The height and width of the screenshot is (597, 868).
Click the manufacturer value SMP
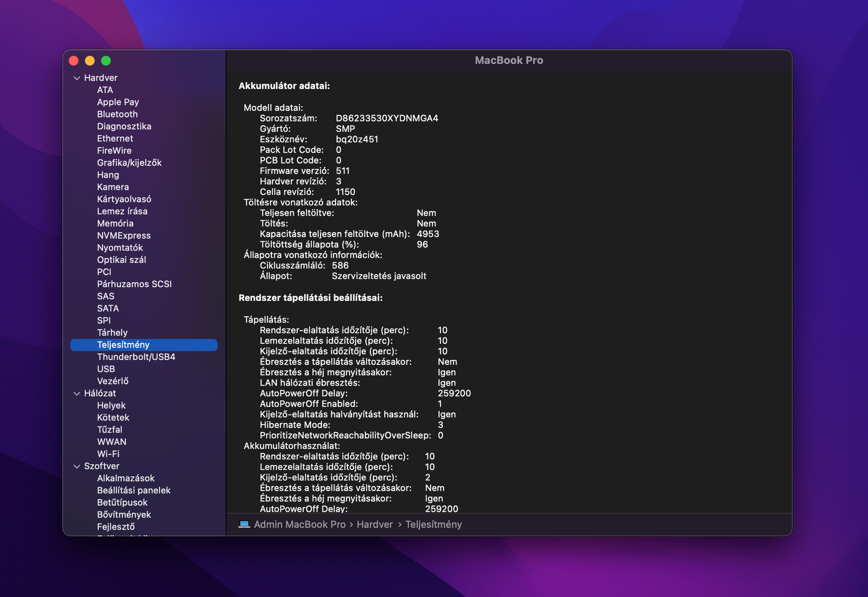pyautogui.click(x=346, y=129)
